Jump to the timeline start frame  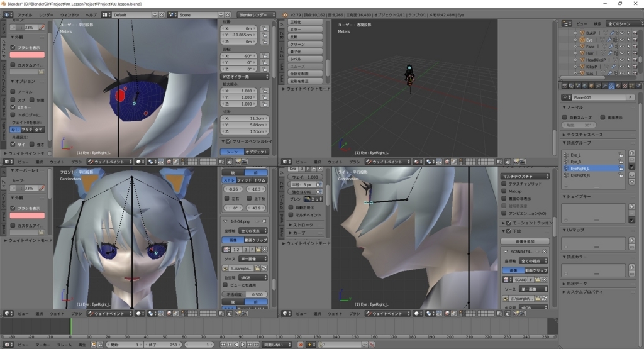(223, 345)
